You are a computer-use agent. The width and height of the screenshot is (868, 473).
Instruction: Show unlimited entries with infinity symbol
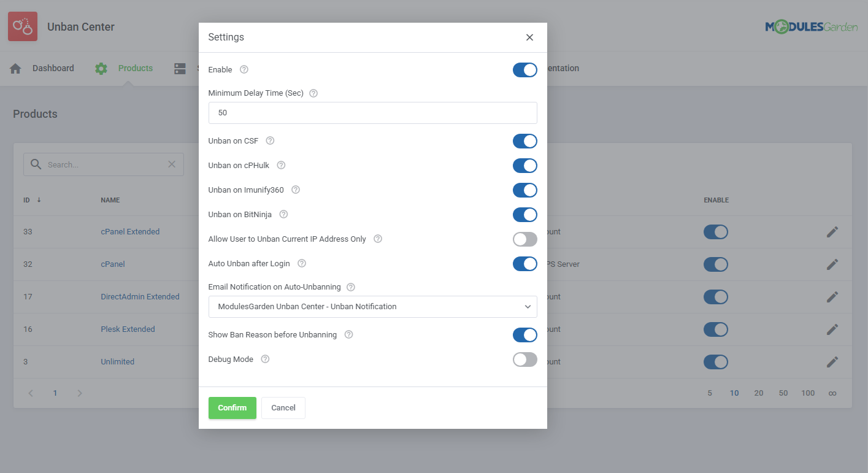(832, 393)
